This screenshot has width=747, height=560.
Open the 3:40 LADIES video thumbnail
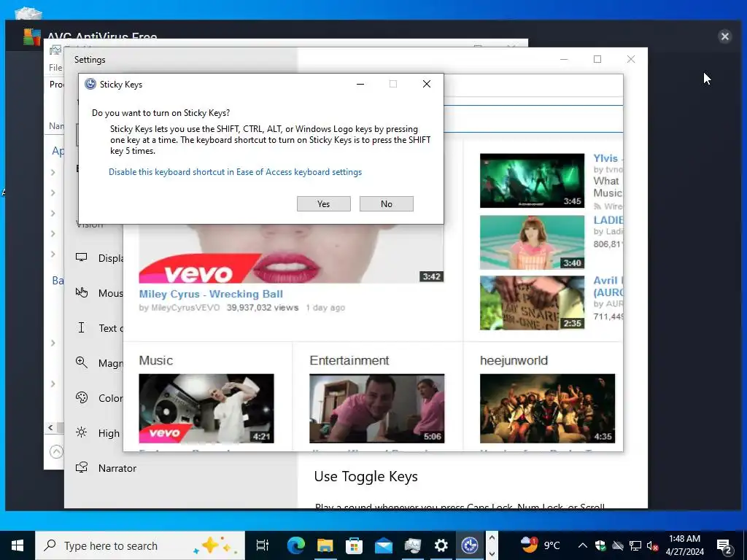point(532,242)
